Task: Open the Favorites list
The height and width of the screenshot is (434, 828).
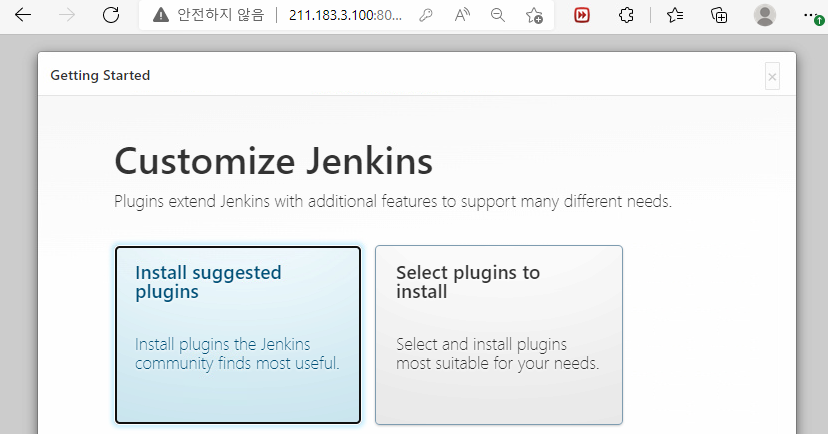Action: 675,15
